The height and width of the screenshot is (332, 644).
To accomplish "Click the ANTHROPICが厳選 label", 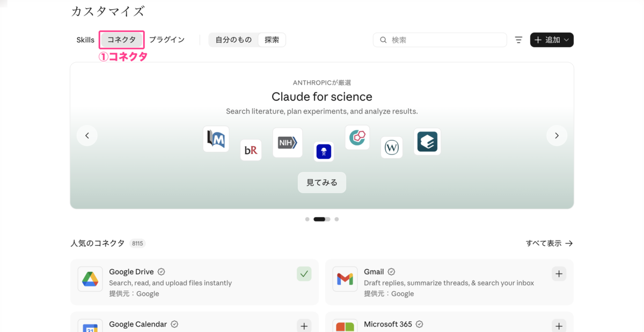I will pyautogui.click(x=322, y=83).
